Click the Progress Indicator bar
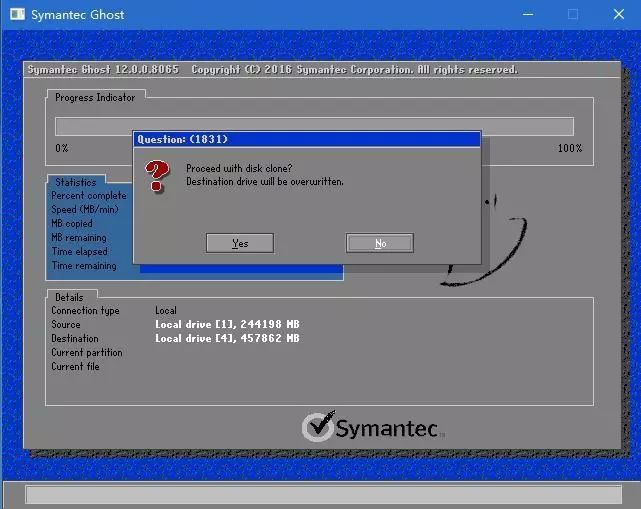The width and height of the screenshot is (641, 509). [x=314, y=126]
